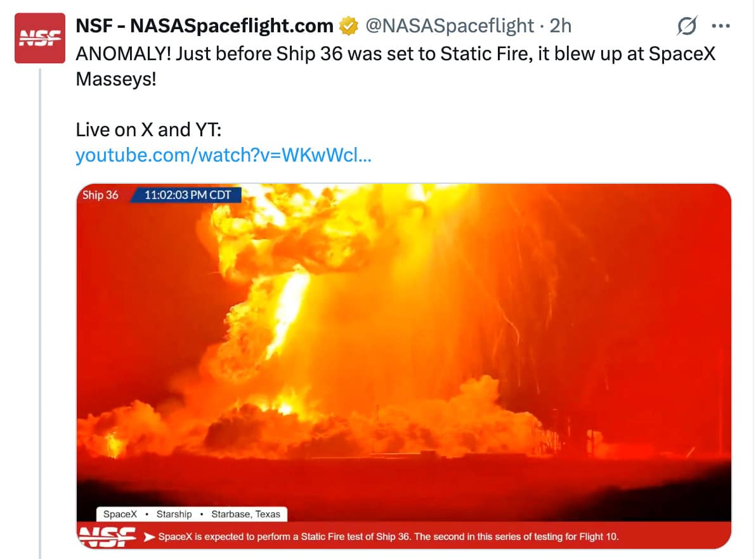Open the youtube.com/watch link
This screenshot has width=756, height=559.
pos(223,155)
